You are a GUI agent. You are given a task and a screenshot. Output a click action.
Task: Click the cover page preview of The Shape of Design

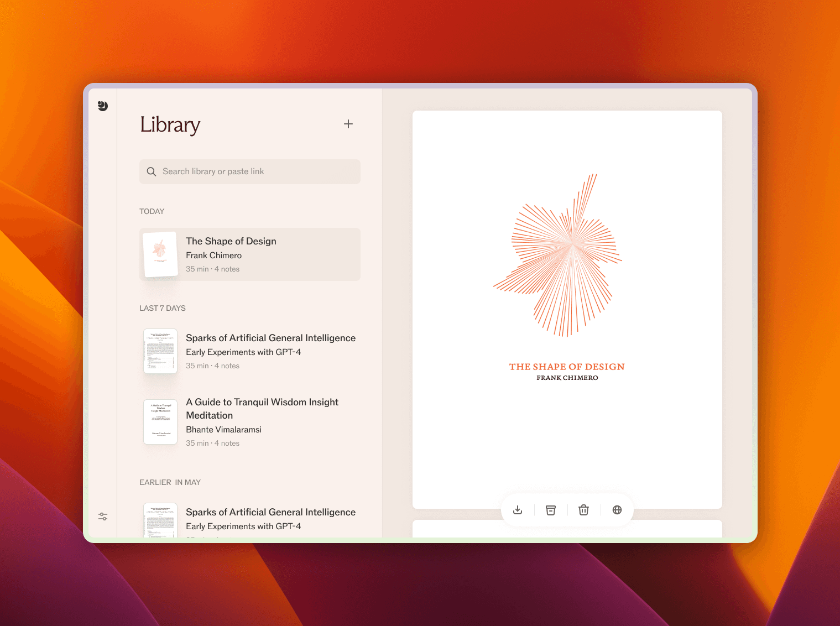(x=567, y=309)
